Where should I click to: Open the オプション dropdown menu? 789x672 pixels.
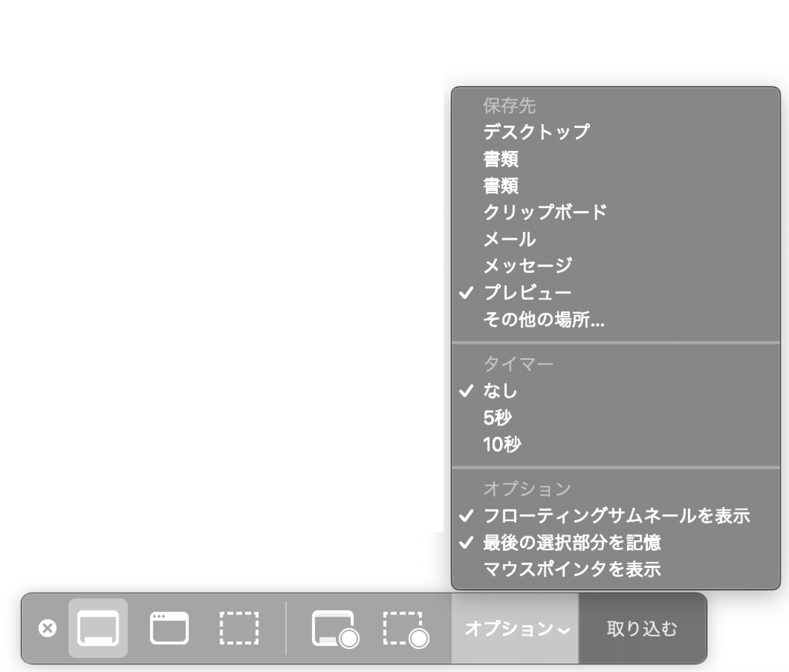515,628
